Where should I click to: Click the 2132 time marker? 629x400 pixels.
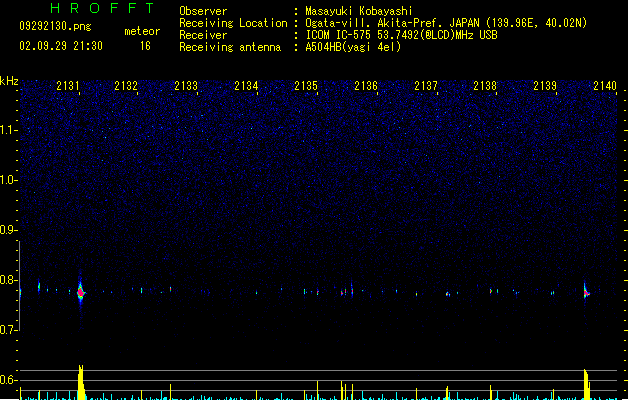(x=126, y=86)
